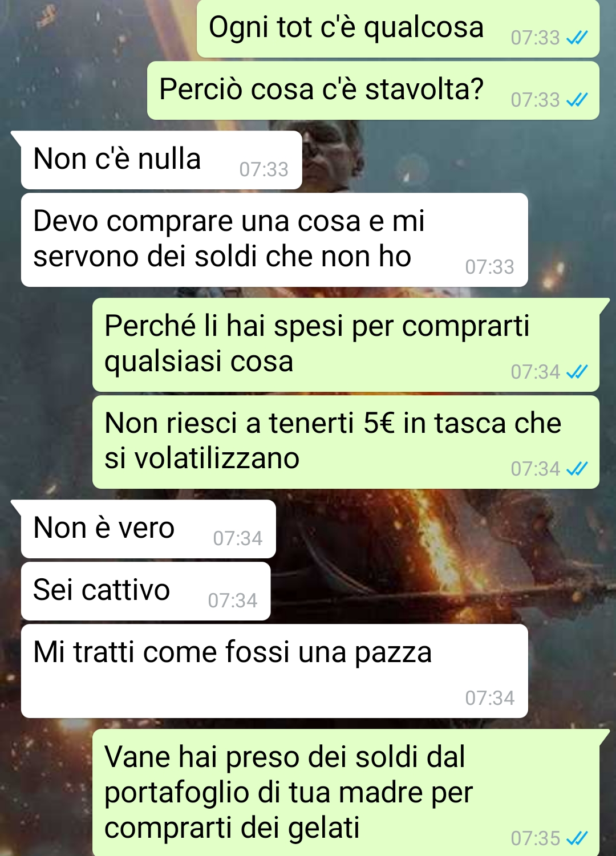This screenshot has width=616, height=856.
Task: Select the 'Perché li hai spesi per comprarti' bubble
Action: click(x=346, y=345)
